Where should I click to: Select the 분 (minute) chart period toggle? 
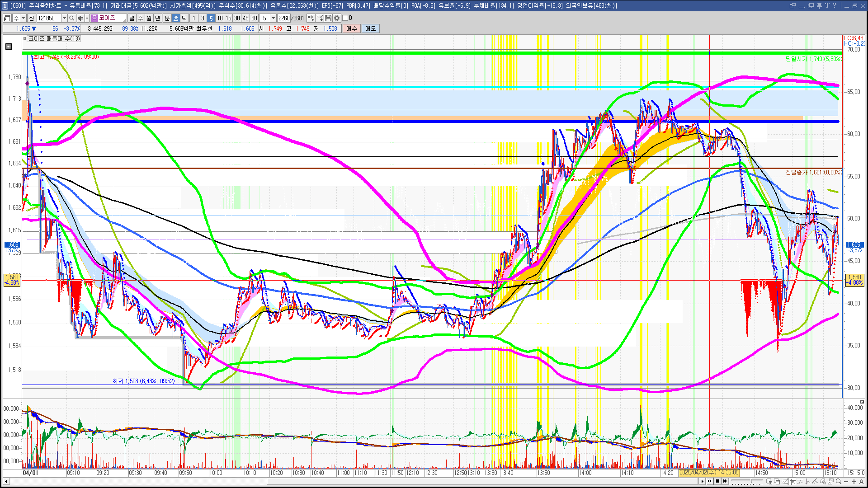pos(167,18)
